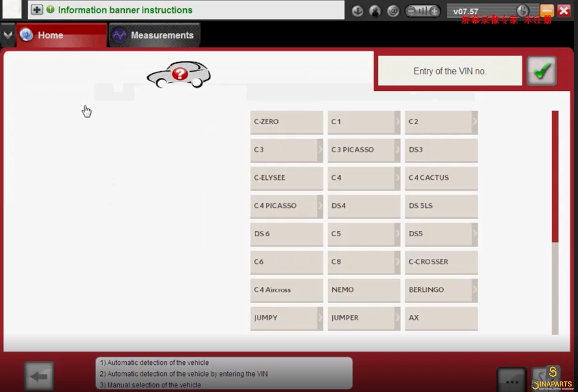Select the C 5 vehicle model

pos(364,234)
